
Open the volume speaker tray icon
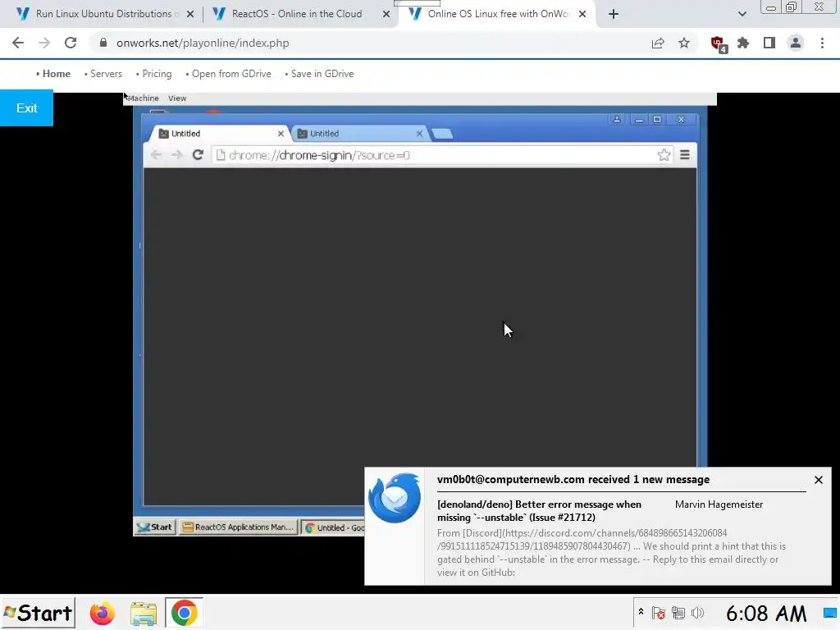pyautogui.click(x=697, y=613)
